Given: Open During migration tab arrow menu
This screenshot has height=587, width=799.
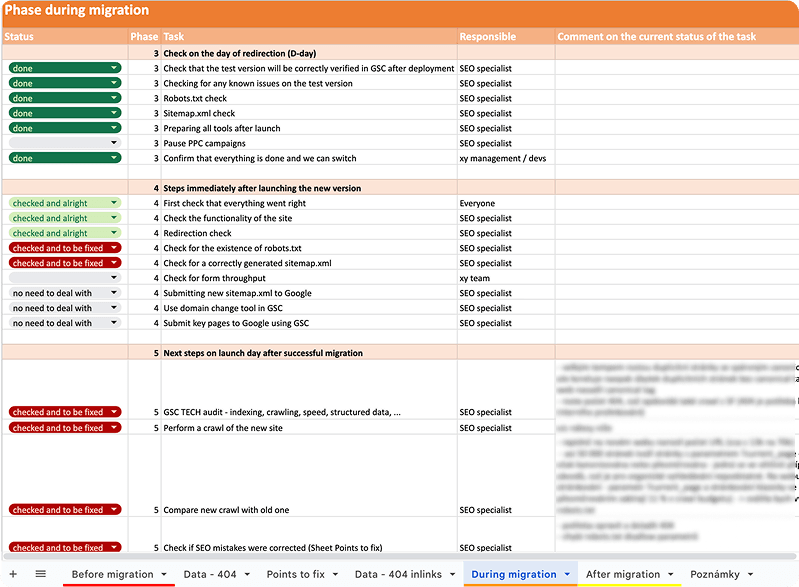Looking at the screenshot, I should click(x=568, y=575).
